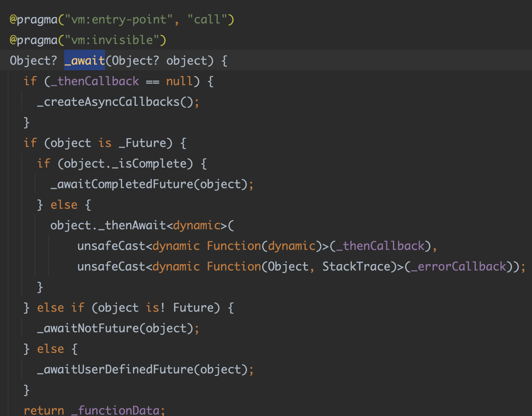This screenshot has width=532, height=416.
Task: Click _functionData in return statement
Action: [115, 410]
